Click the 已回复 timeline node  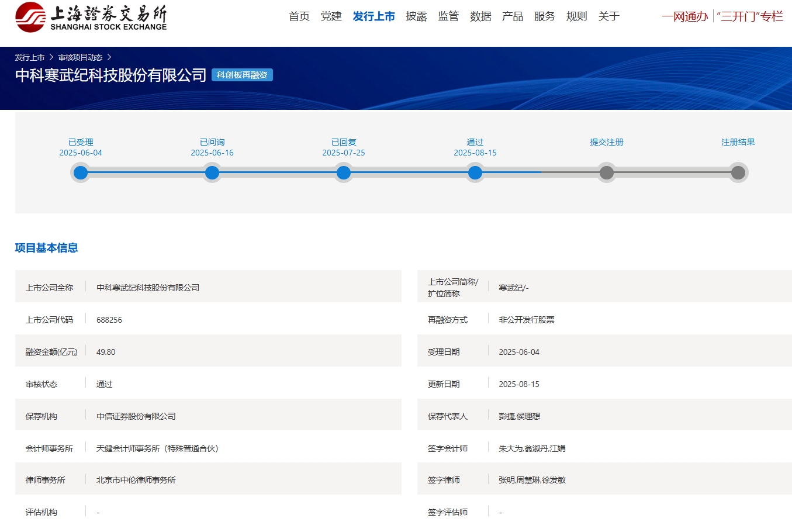pos(344,172)
